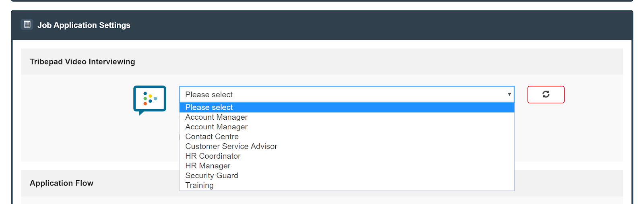
Task: Click the Tribepad Video Interviewing section heading
Action: [x=83, y=62]
